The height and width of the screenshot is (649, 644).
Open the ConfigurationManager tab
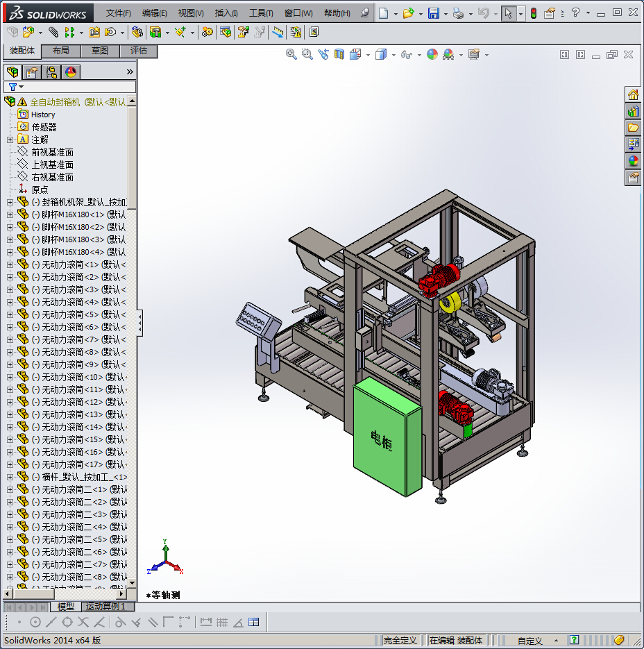51,72
